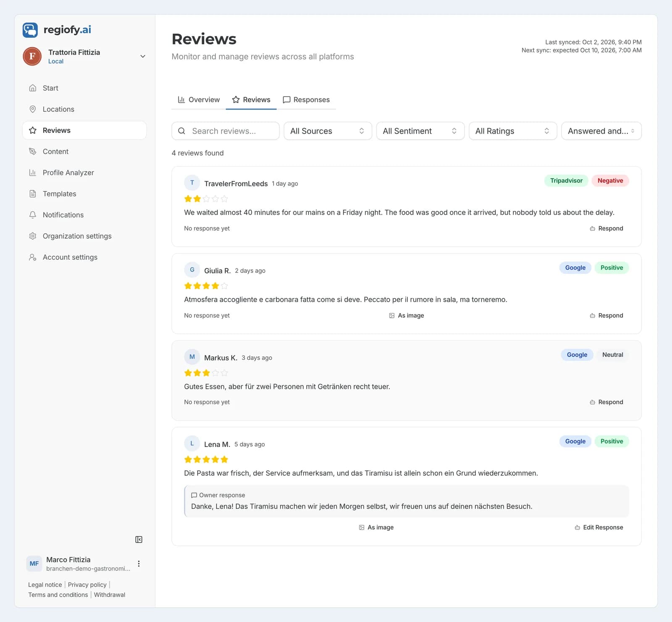
Task: Open the Withdrawal link
Action: point(110,595)
